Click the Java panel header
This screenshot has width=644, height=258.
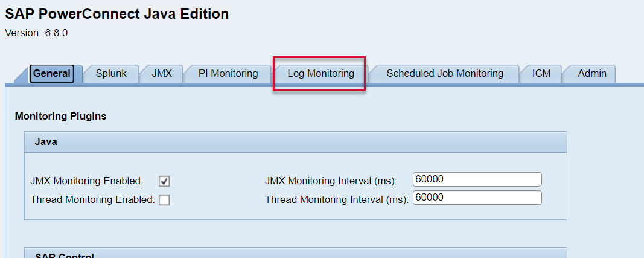pos(295,142)
